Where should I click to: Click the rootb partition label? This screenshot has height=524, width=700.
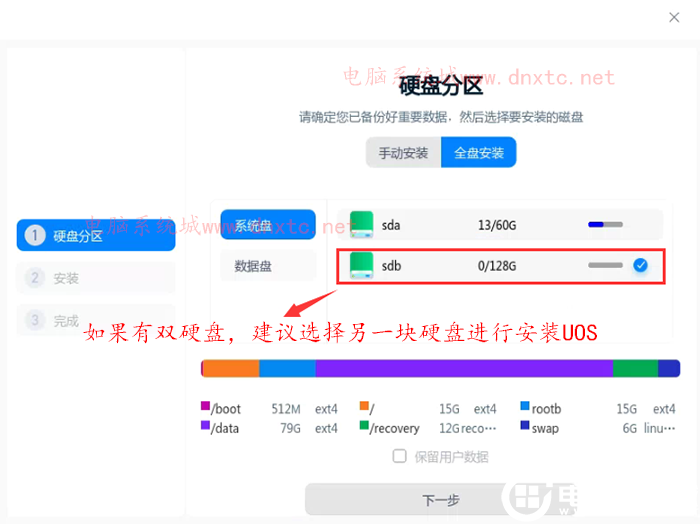[546, 409]
